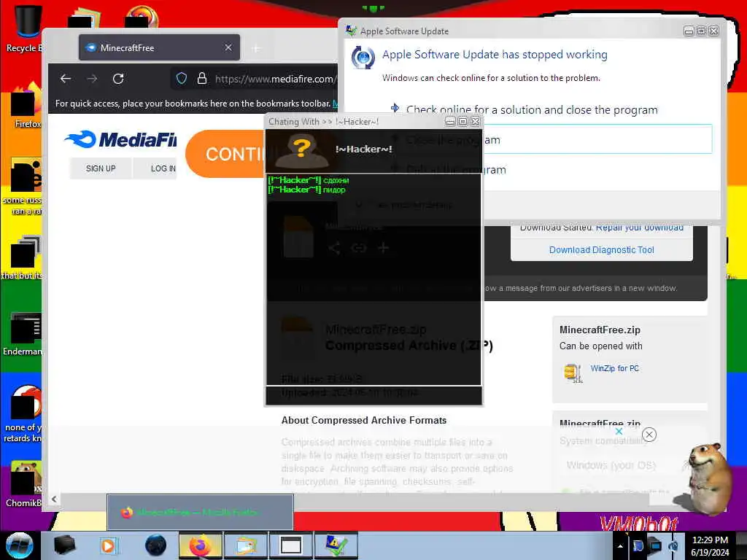The height and width of the screenshot is (560, 747).
Task: Click the hacker avatar in chat window
Action: (302, 150)
